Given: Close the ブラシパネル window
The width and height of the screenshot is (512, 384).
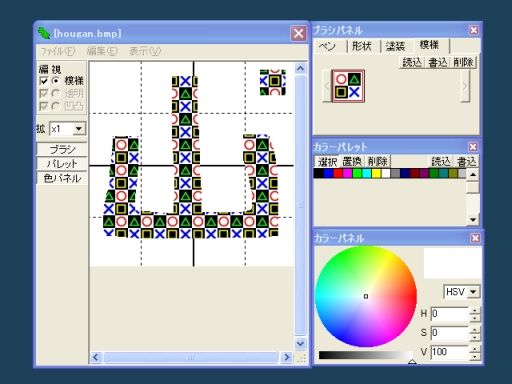Looking at the screenshot, I should pos(474,30).
